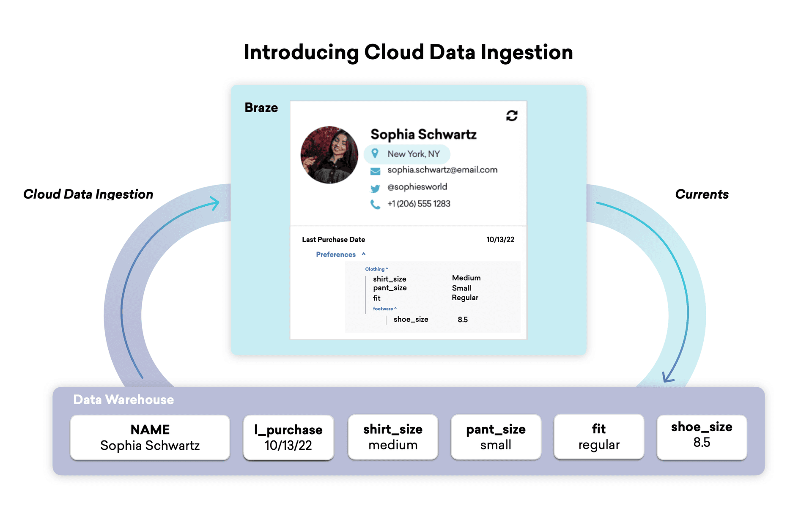This screenshot has height=506, width=812.
Task: Click the Braze label
Action: (x=261, y=107)
